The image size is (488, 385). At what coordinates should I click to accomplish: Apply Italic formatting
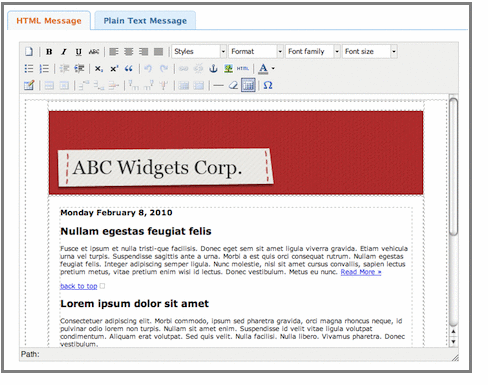point(64,52)
